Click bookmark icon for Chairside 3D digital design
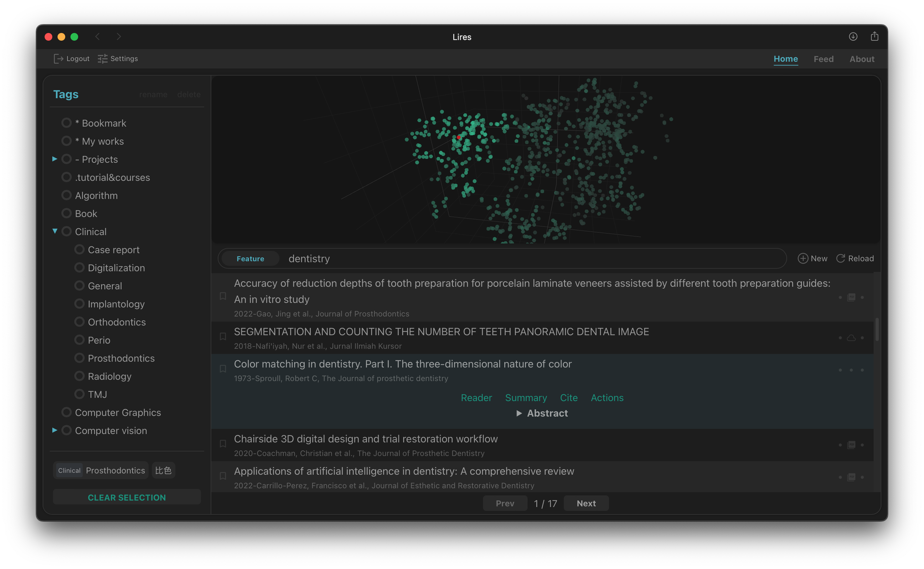Image resolution: width=924 pixels, height=569 pixels. coord(223,444)
